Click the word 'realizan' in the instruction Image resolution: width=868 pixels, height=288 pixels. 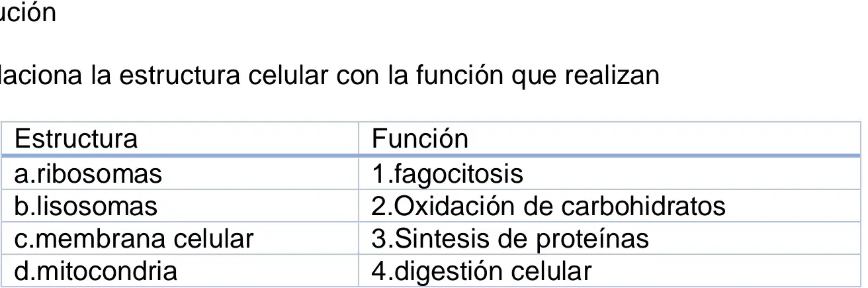618,76
